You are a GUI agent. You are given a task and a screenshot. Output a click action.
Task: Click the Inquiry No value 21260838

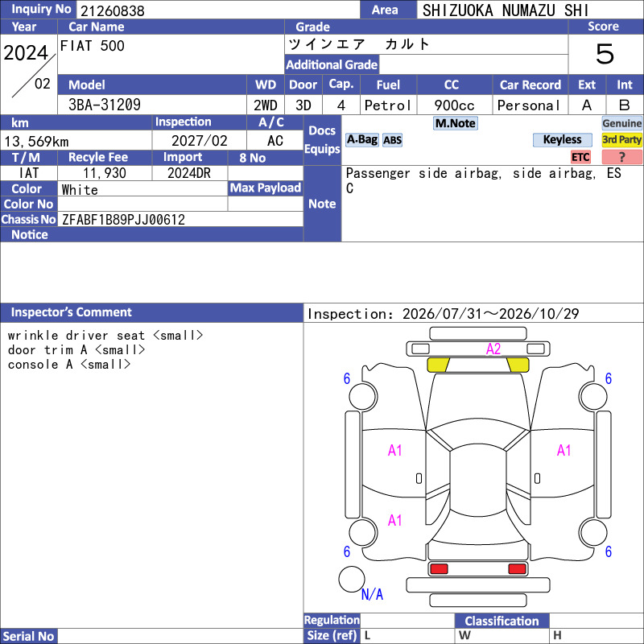(113, 10)
